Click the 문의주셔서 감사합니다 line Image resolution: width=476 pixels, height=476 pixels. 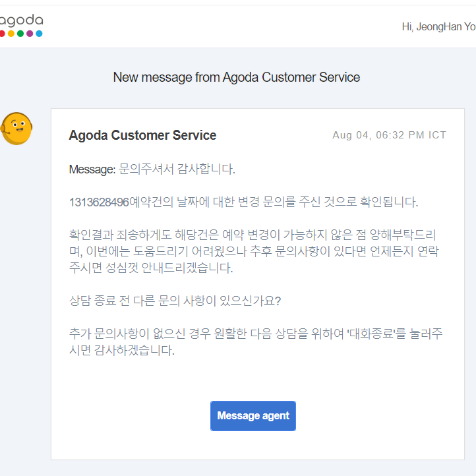tap(177, 169)
